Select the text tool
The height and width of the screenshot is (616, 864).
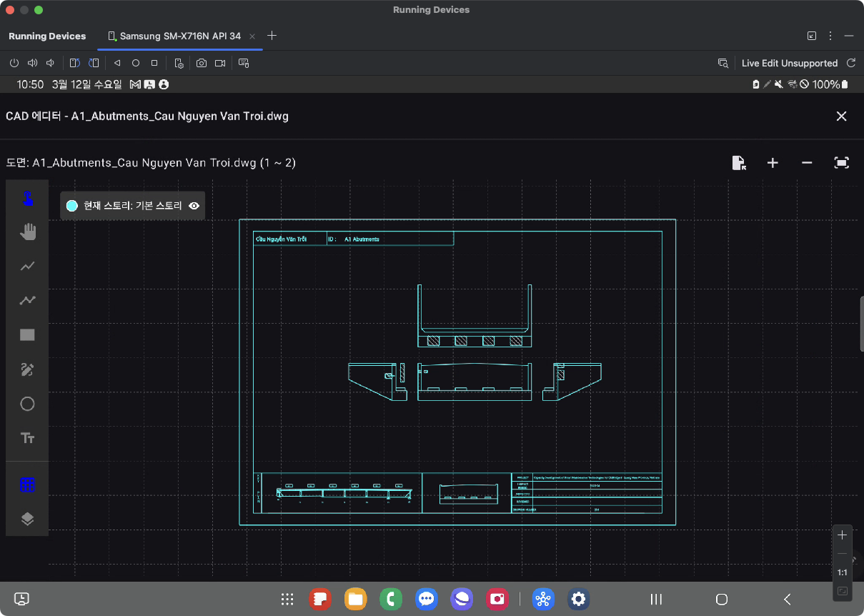coord(27,438)
